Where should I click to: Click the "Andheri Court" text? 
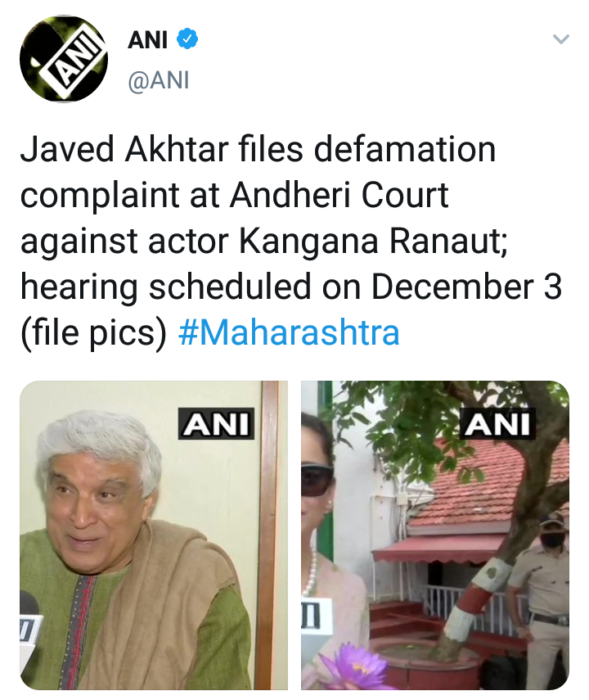point(339,195)
